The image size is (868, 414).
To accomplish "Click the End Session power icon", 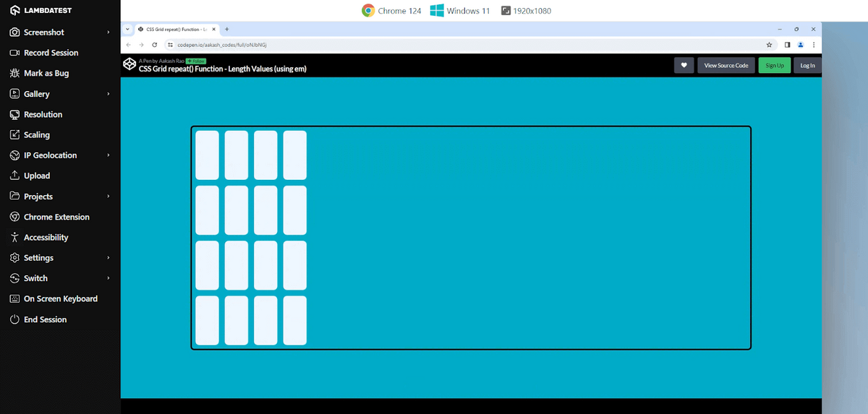I will (14, 319).
